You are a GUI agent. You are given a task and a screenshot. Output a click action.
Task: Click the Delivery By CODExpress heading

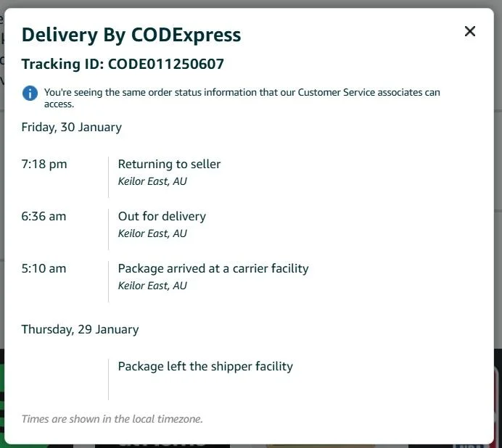point(131,35)
